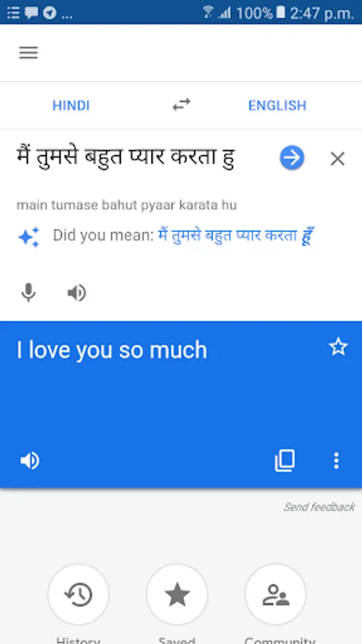Screen dimensions: 362x644
Task: Open Saved translations
Action: click(x=177, y=595)
